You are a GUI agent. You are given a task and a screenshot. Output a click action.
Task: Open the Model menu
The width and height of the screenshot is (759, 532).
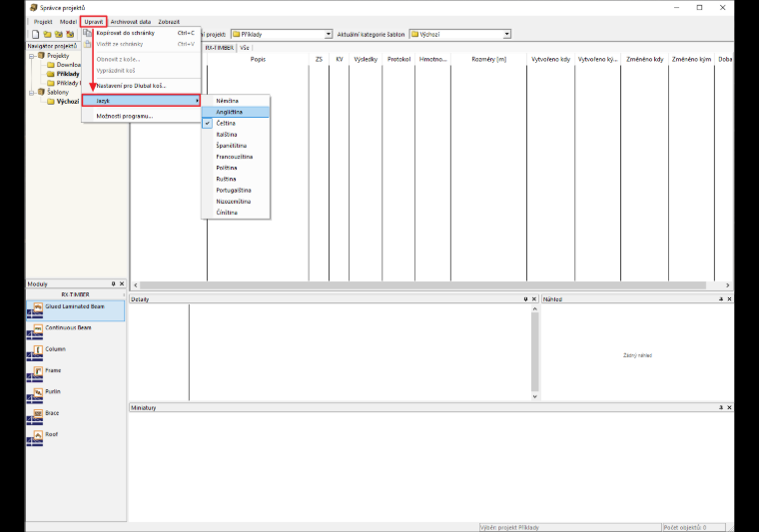click(68, 22)
